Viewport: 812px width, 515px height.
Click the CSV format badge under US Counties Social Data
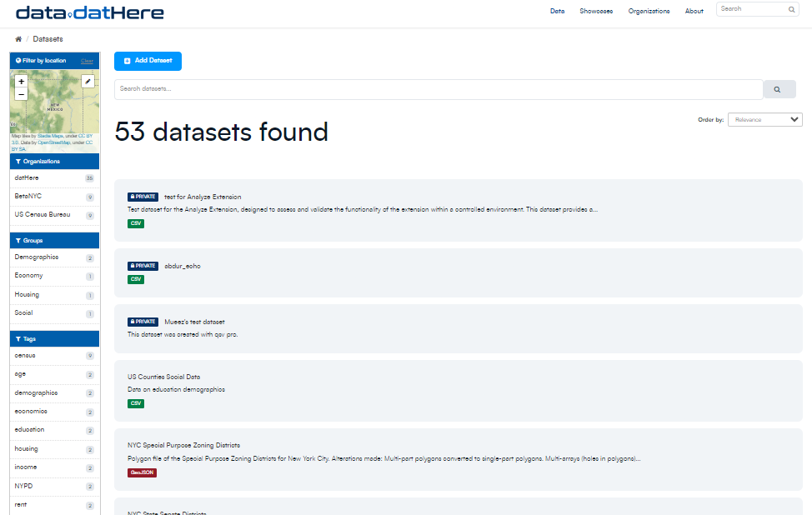135,403
